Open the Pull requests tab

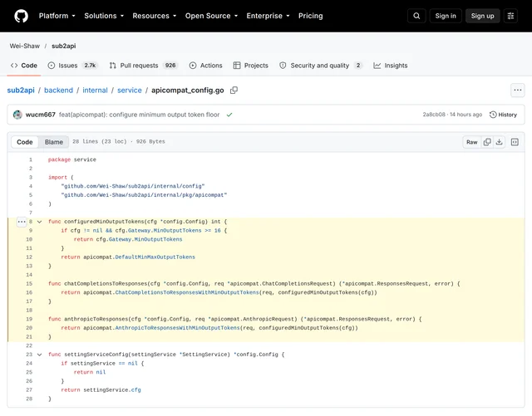143,66
